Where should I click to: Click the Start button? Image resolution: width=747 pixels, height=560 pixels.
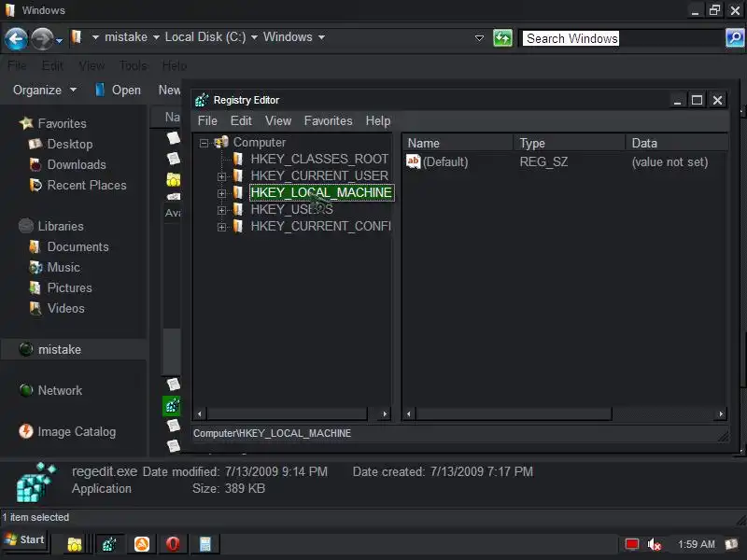point(25,540)
